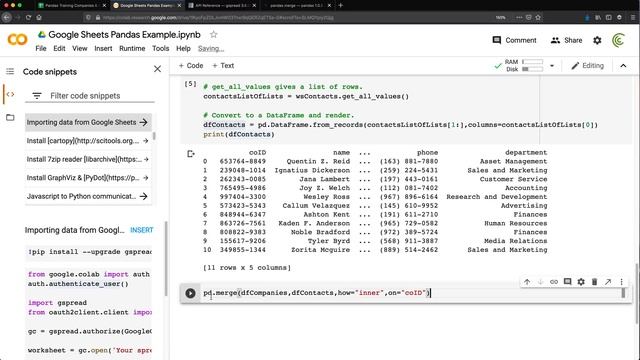This screenshot has width=640, height=360.
Task: Open the RAM Disk runtime dropdown arrow
Action: 552,66
